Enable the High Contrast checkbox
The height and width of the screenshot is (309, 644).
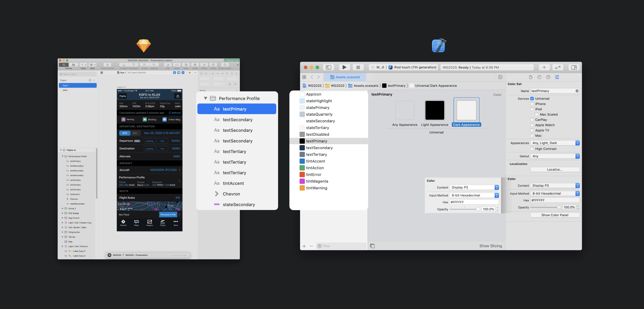tap(532, 149)
